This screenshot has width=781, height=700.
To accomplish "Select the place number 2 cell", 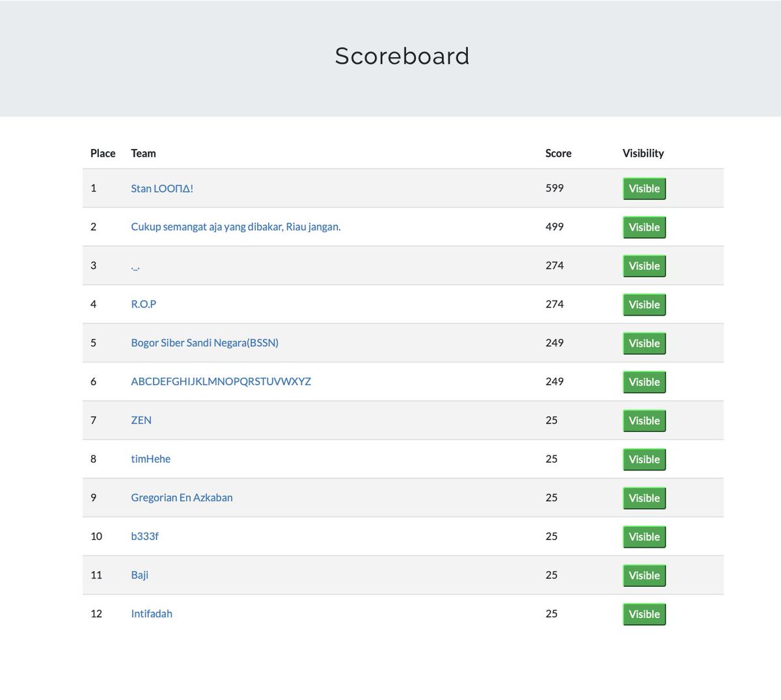I will (93, 227).
